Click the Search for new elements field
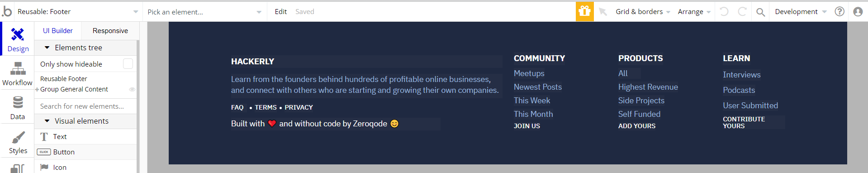 [x=85, y=106]
